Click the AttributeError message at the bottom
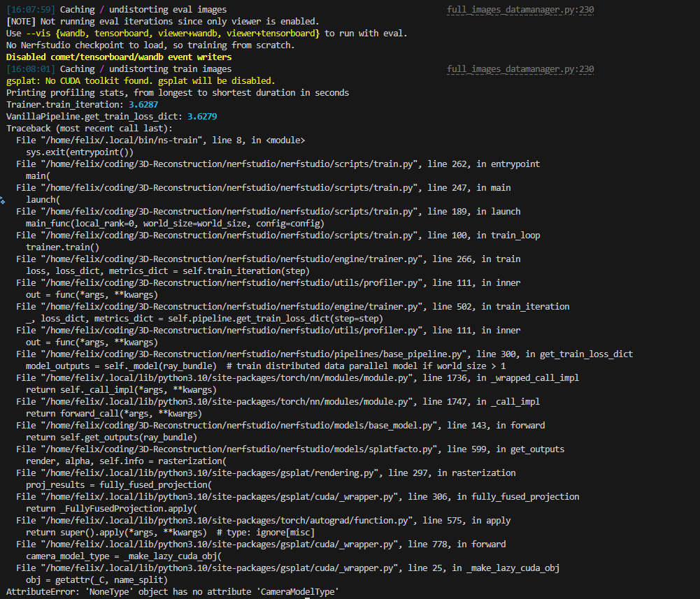Screen dimensions: 700x599 173,592
